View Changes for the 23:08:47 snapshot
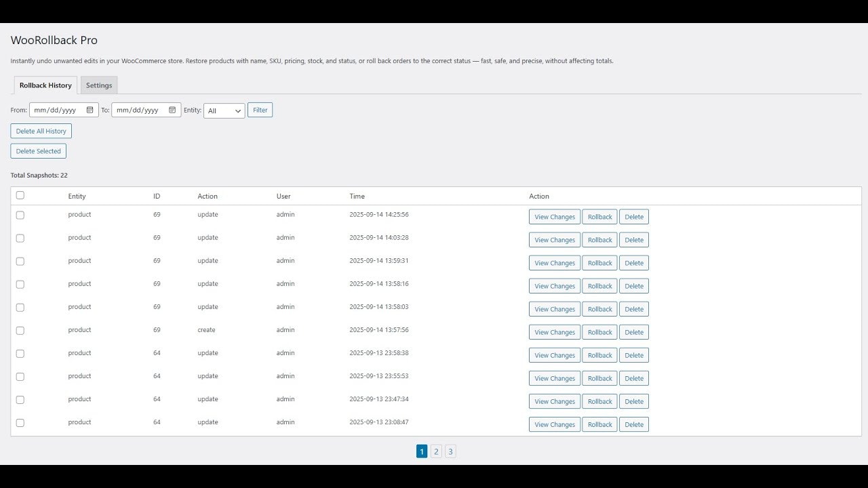The height and width of the screenshot is (488, 868). (555, 424)
